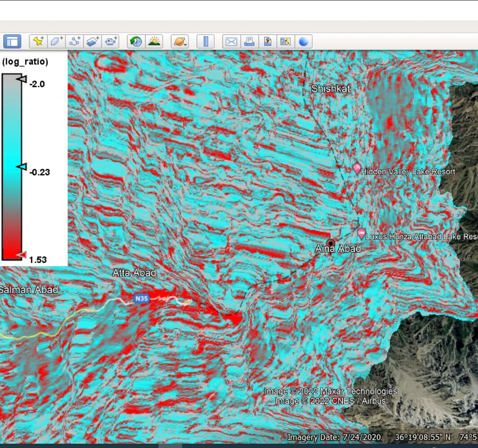Select the Add Polygon tool

pyautogui.click(x=56, y=41)
